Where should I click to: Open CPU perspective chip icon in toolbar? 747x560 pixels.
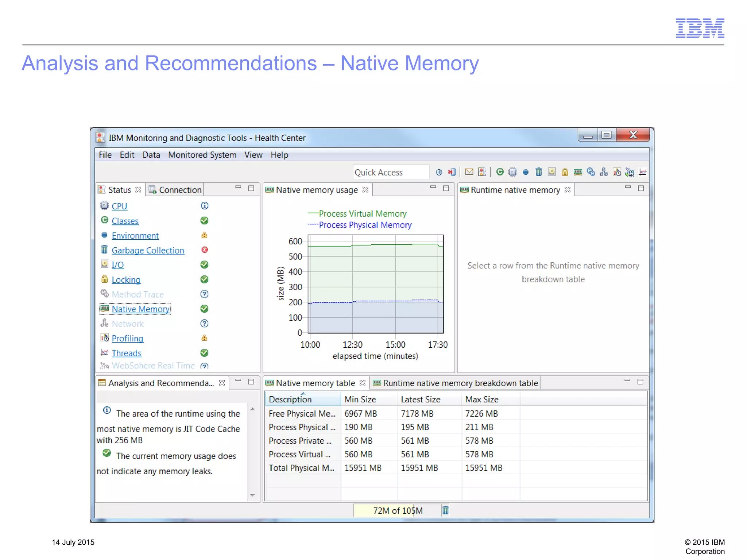point(512,172)
